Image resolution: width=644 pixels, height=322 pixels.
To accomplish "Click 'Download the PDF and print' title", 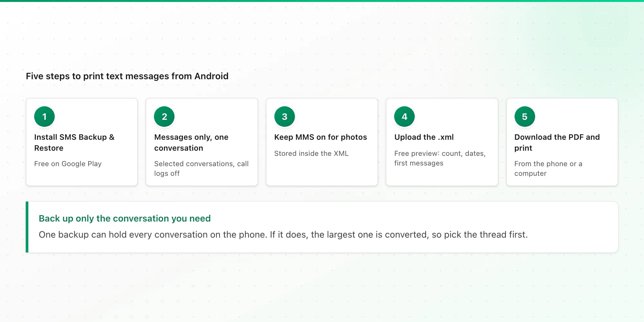I will (x=557, y=143).
